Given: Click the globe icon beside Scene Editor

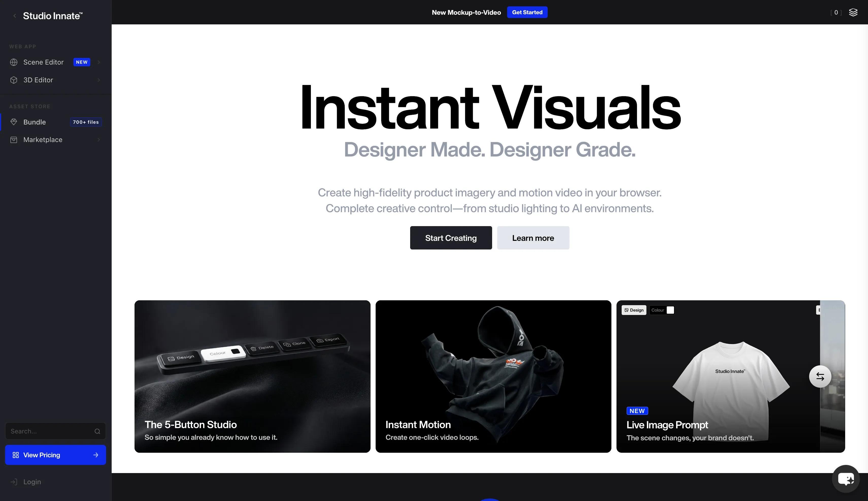Looking at the screenshot, I should [14, 62].
